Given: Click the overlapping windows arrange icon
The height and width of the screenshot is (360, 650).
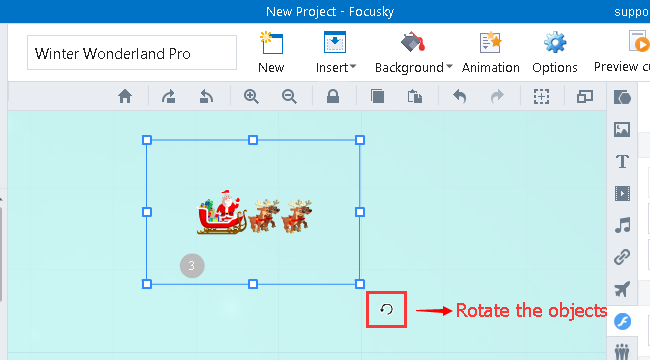Looking at the screenshot, I should [x=585, y=97].
